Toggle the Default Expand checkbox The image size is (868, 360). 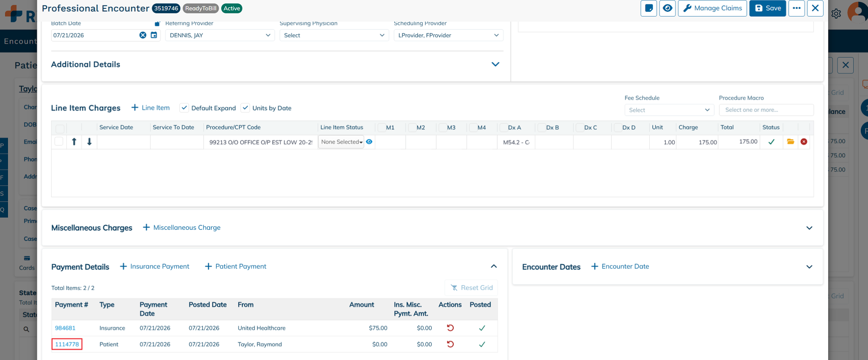(184, 108)
